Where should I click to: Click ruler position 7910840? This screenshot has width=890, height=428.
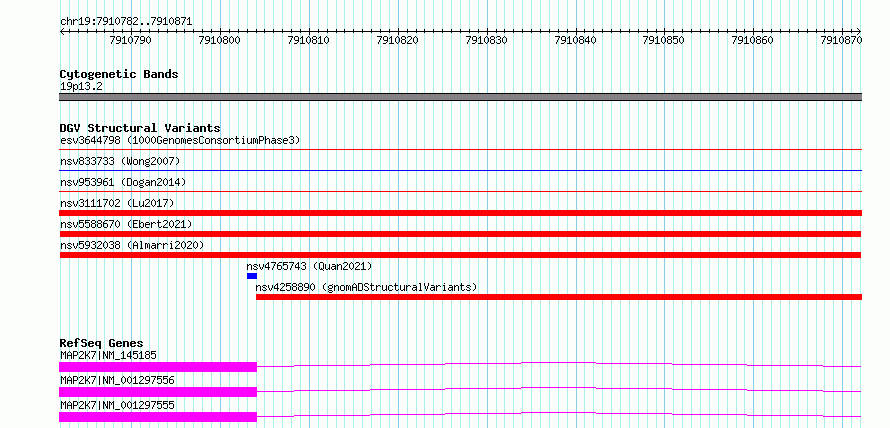pos(576,40)
